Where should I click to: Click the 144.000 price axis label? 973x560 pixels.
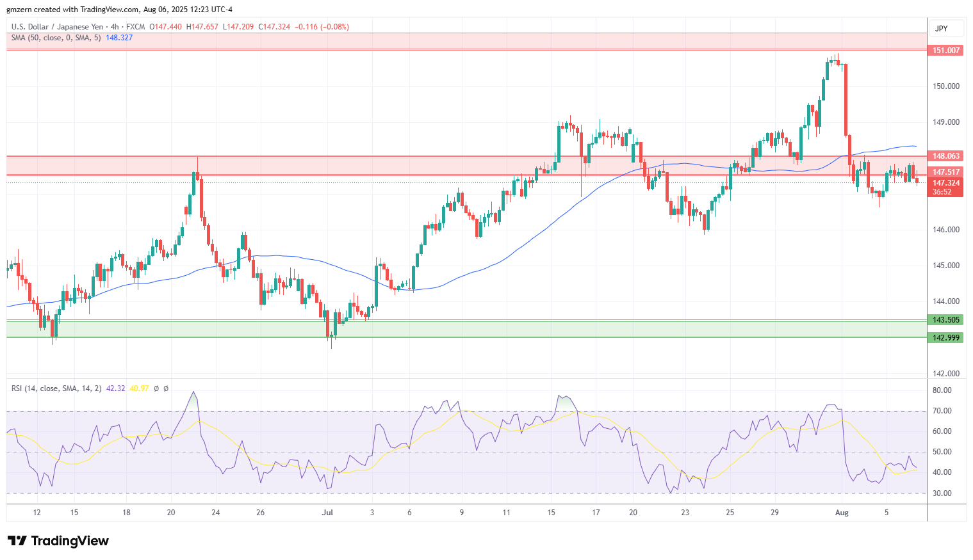coord(945,301)
